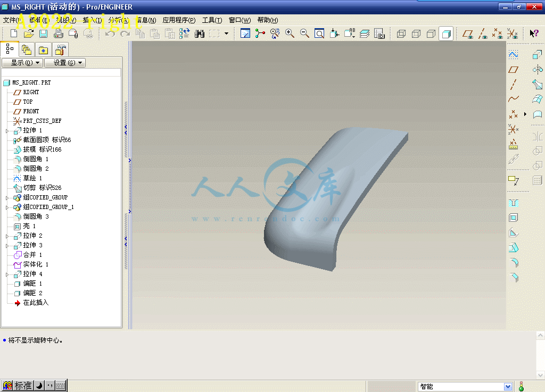
Task: Click the Print icon
Action: coord(58,34)
